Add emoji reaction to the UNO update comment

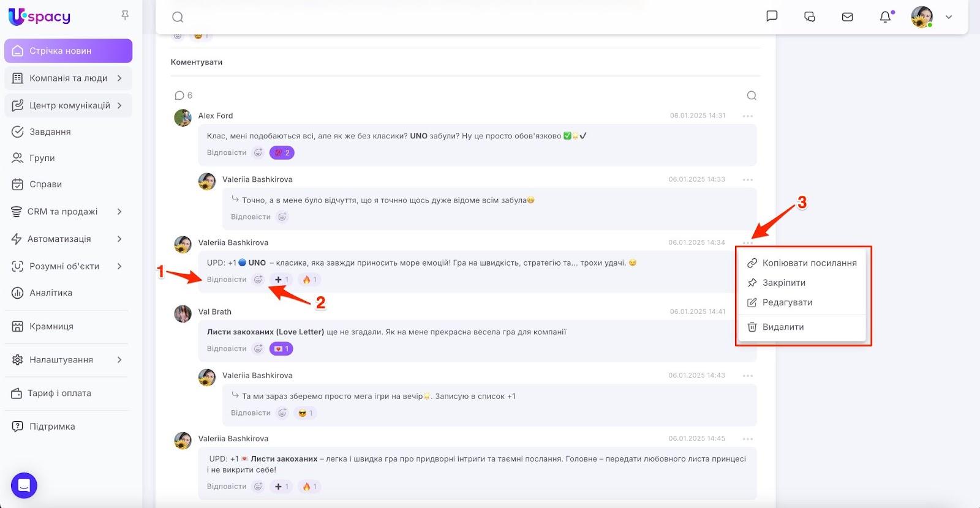258,280
